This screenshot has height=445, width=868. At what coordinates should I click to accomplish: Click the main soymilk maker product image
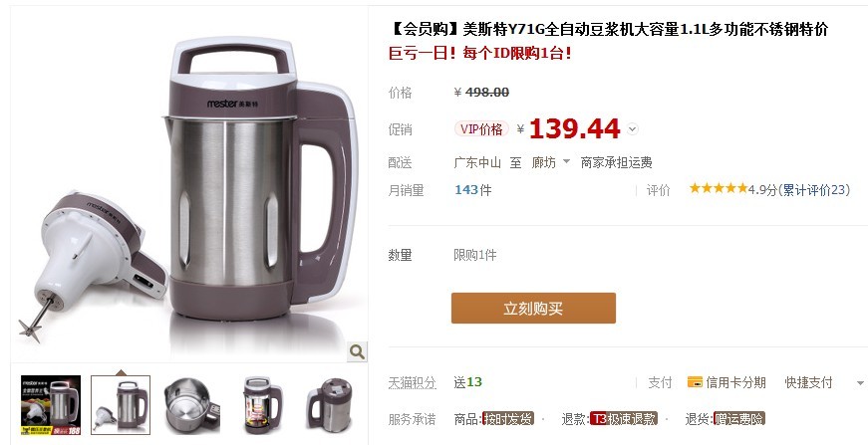190,186
